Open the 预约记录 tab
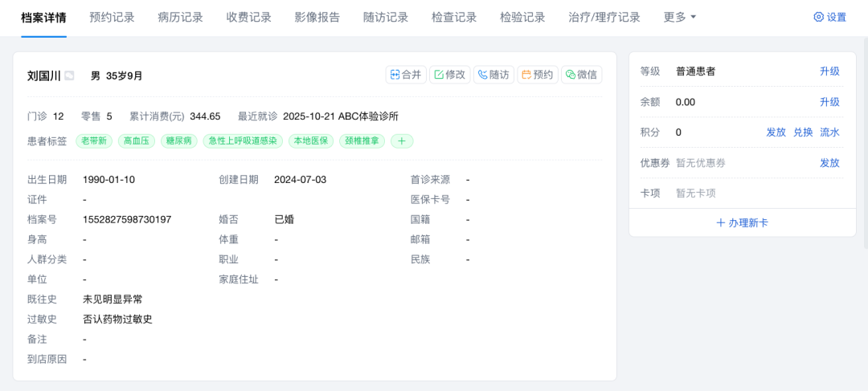The image size is (868, 391). [x=112, y=17]
